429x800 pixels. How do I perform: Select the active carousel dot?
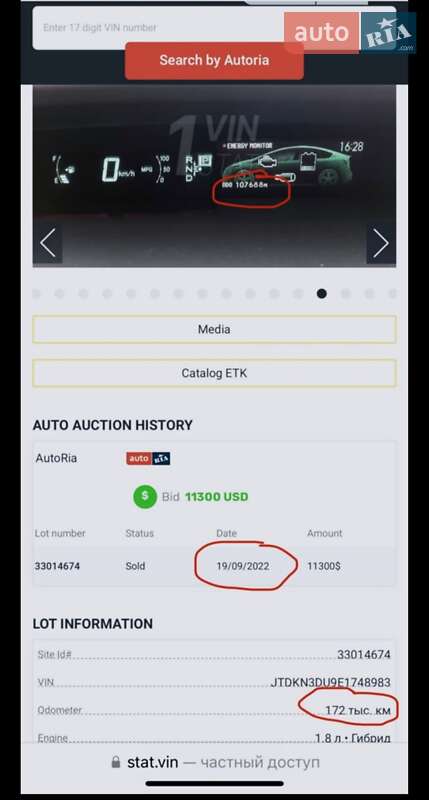(322, 293)
